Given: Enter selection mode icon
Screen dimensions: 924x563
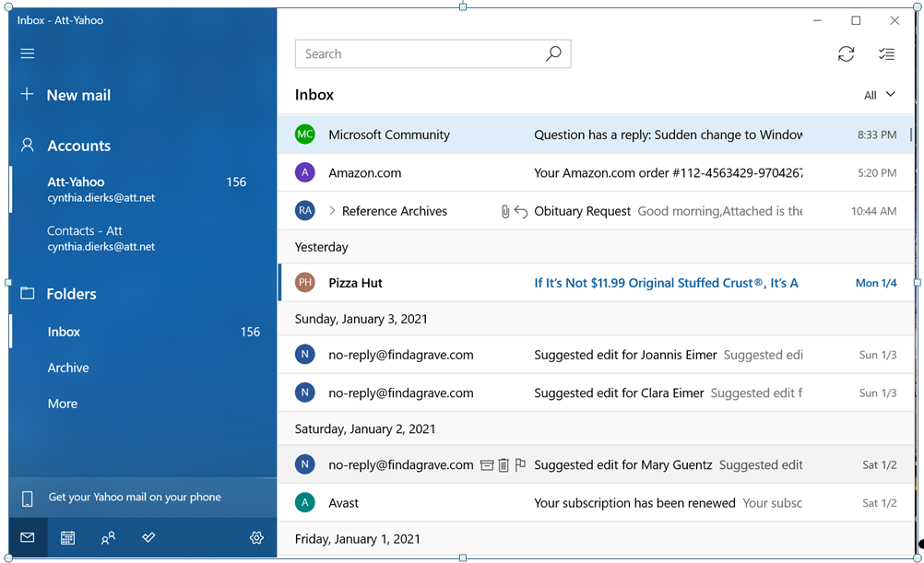Looking at the screenshot, I should click(886, 53).
